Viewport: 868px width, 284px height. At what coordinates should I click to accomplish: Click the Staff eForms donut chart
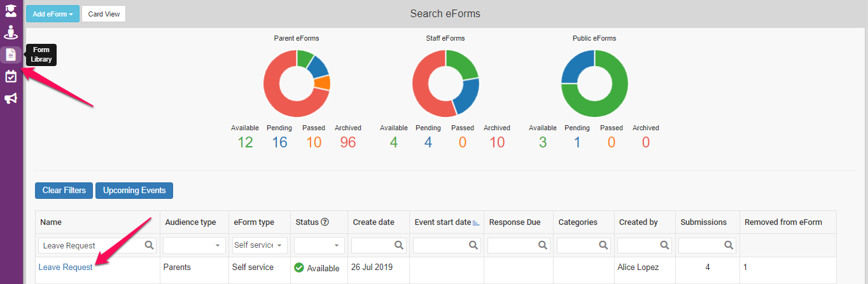pyautogui.click(x=445, y=83)
